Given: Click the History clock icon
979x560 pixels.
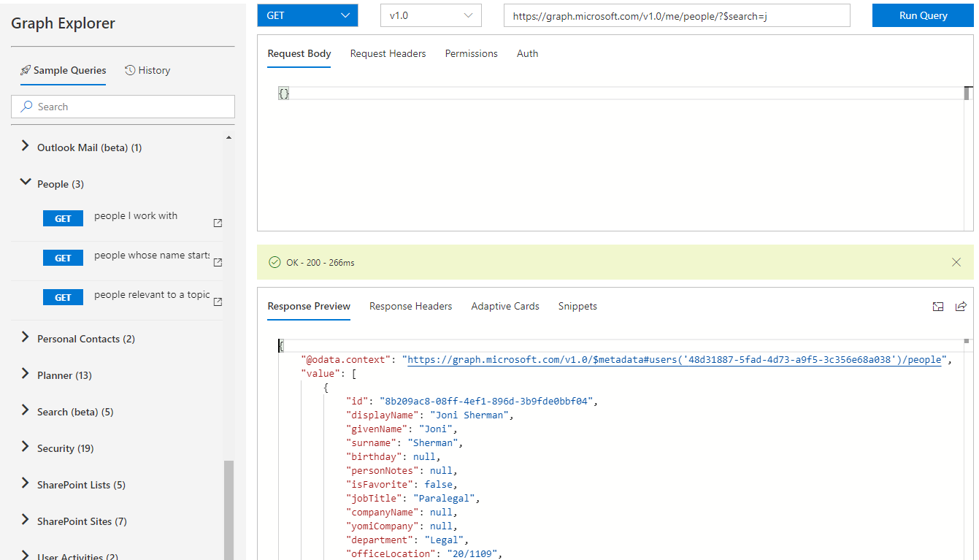Looking at the screenshot, I should (130, 70).
